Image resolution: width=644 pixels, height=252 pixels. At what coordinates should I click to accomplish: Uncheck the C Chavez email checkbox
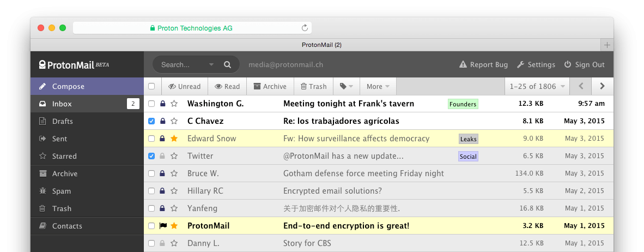[x=151, y=121]
